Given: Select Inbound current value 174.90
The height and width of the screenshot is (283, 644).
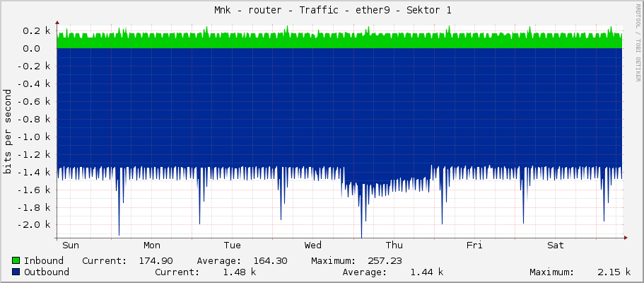Looking at the screenshot, I should click(156, 261).
